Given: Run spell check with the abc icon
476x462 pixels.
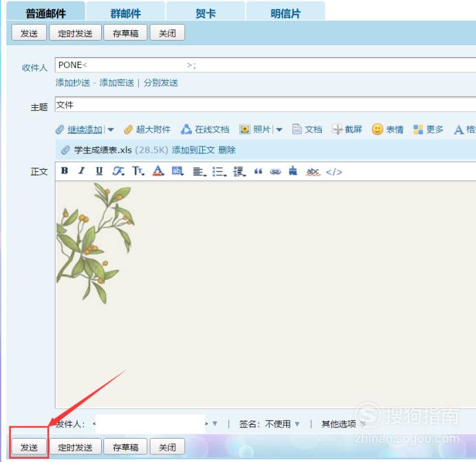Looking at the screenshot, I should tap(313, 172).
